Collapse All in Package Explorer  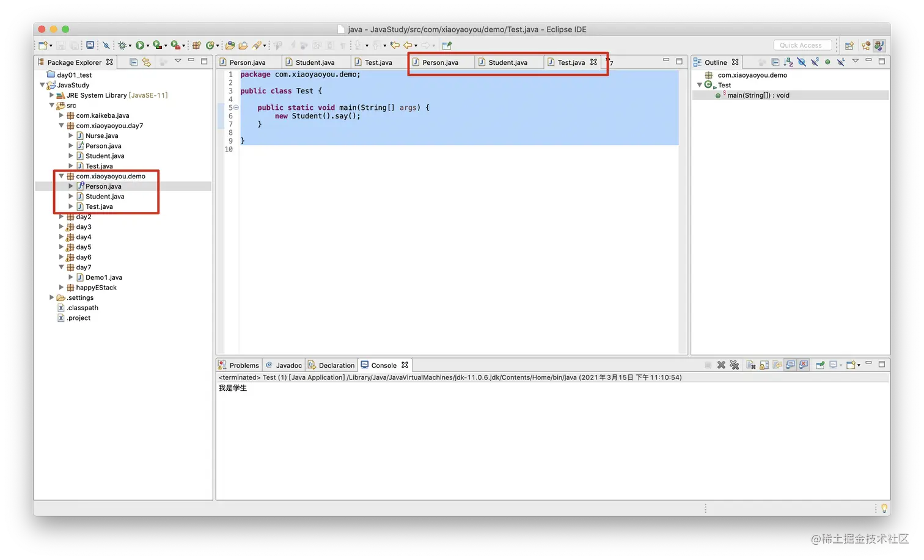point(133,62)
